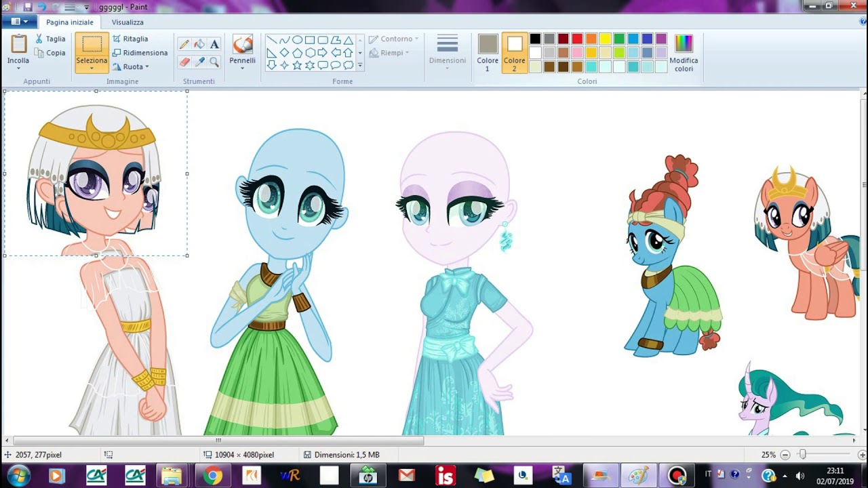
Task: Open the Riempi fill dropdown
Action: (x=389, y=53)
